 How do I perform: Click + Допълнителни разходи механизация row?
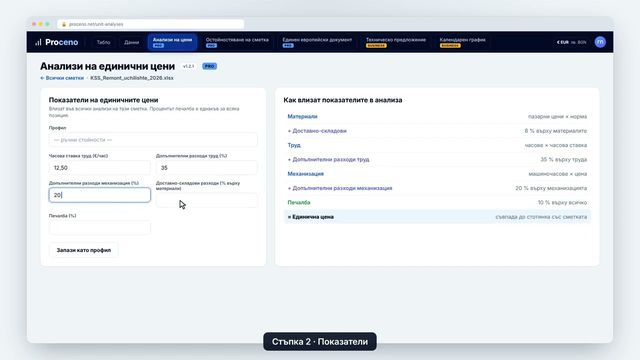coord(437,188)
